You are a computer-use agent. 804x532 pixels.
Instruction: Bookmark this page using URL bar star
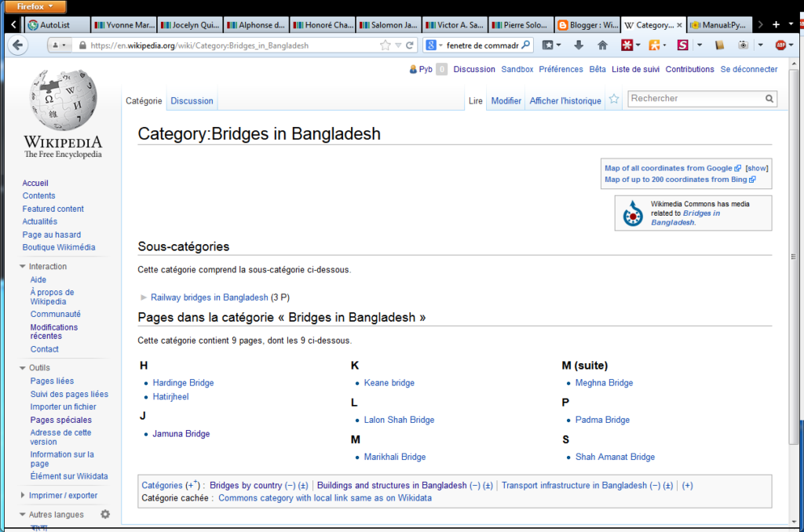[385, 46]
